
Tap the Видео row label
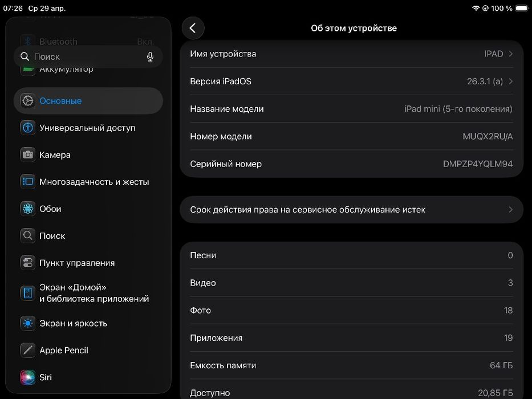coord(203,283)
